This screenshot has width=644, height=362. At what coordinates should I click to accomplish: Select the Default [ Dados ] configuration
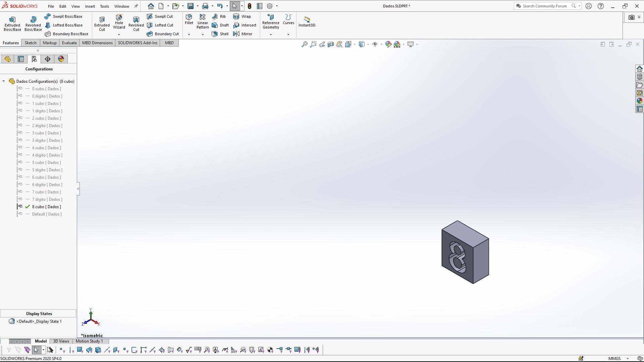pos(47,214)
